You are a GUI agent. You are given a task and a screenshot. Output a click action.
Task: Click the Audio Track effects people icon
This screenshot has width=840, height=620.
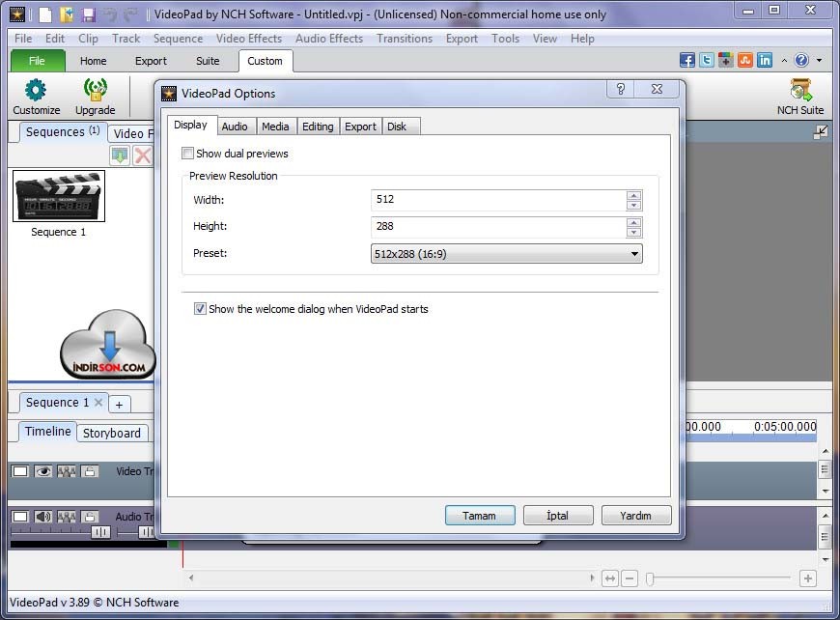pyautogui.click(x=67, y=517)
